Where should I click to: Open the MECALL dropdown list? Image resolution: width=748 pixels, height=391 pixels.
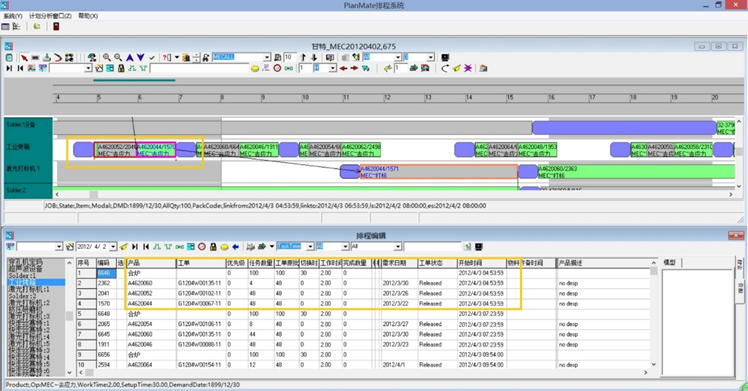pos(267,57)
